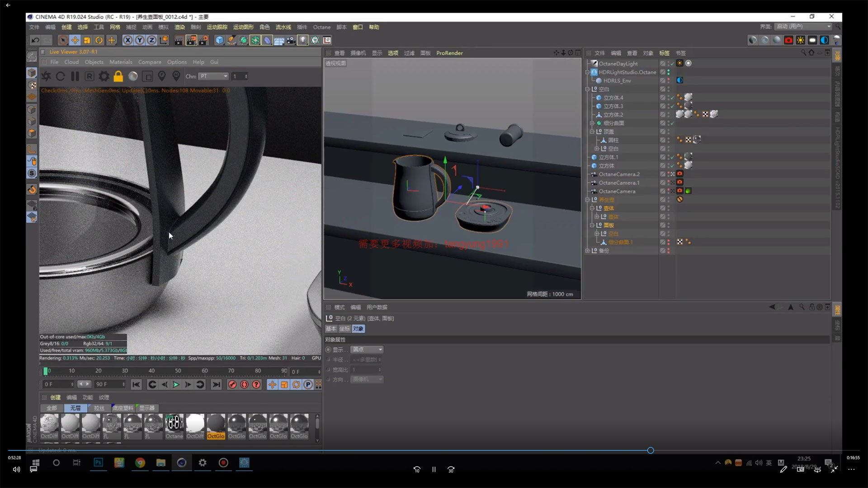Go to the start of animation

click(136, 385)
